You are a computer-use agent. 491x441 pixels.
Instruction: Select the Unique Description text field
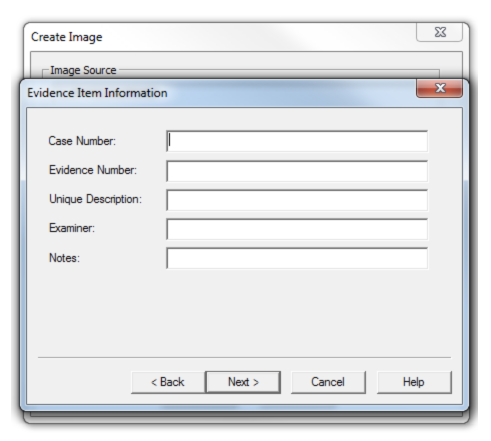(x=297, y=200)
